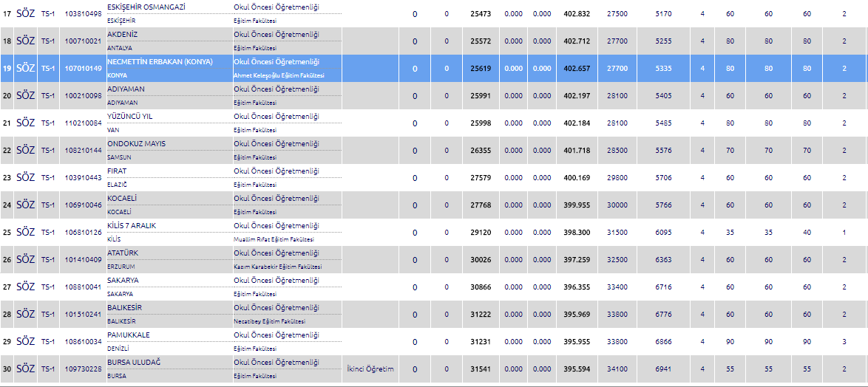
Task: Select the ATATÜRK university link
Action: (122, 253)
